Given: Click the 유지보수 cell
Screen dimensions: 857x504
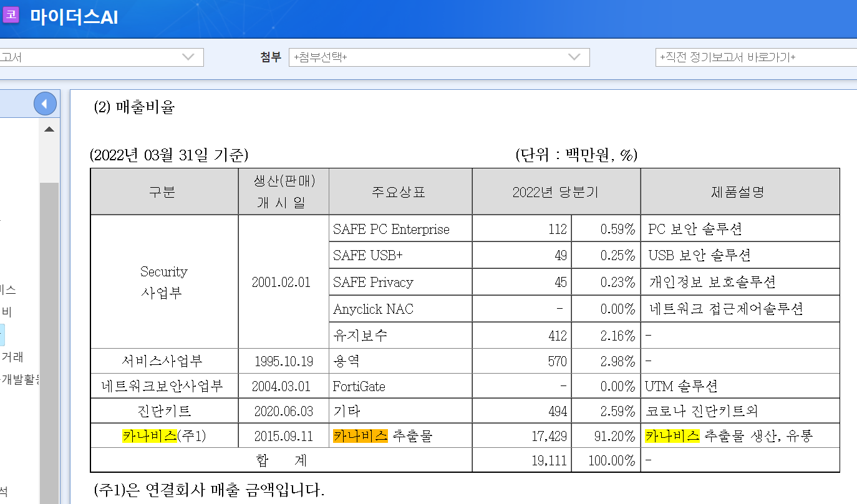Looking at the screenshot, I should pyautogui.click(x=400, y=335).
